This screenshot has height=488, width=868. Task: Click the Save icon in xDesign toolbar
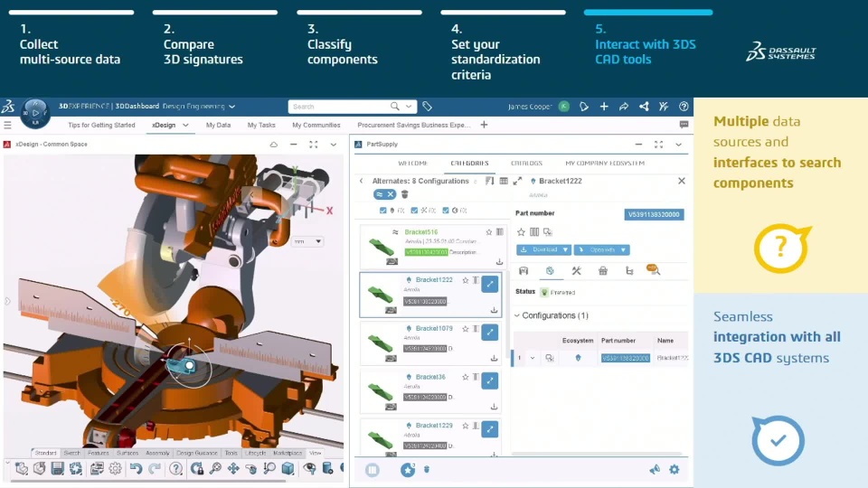click(x=58, y=469)
